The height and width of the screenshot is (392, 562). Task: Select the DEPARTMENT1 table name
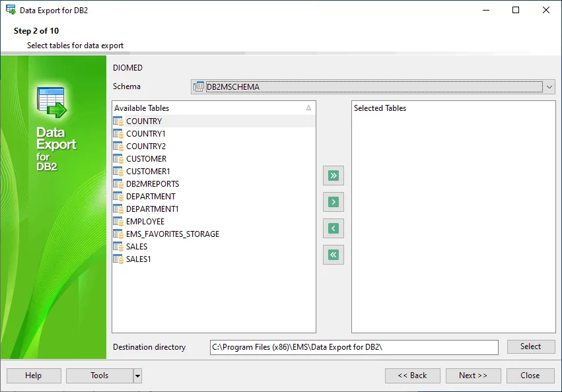(153, 209)
